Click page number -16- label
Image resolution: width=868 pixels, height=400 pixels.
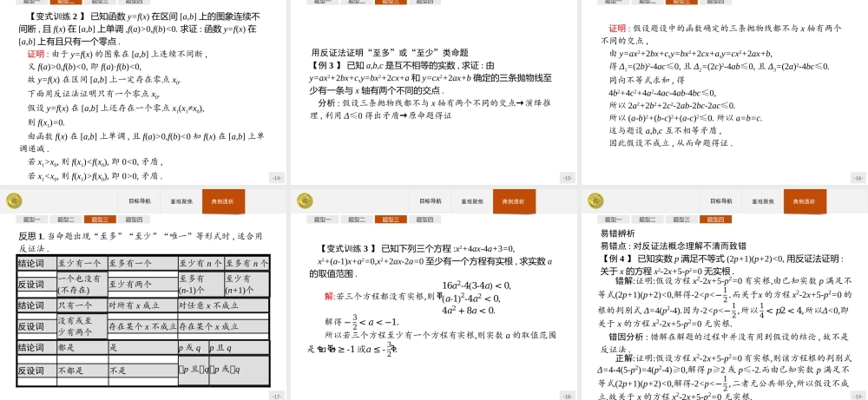858,178
